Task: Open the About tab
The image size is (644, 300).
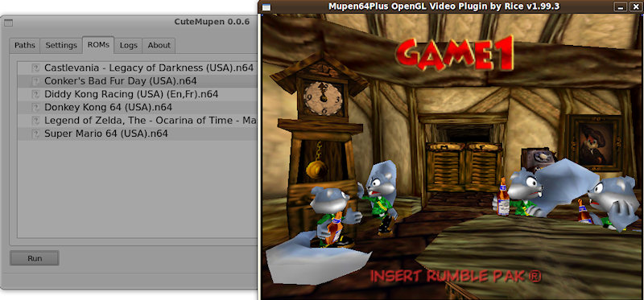Action: pos(159,46)
